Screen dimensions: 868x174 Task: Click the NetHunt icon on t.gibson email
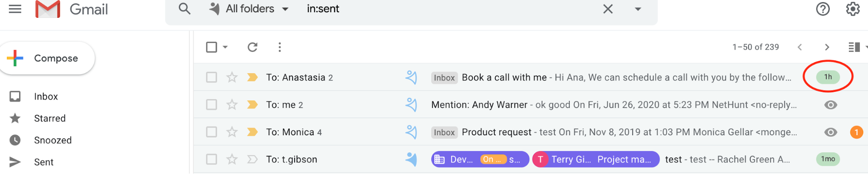411,160
